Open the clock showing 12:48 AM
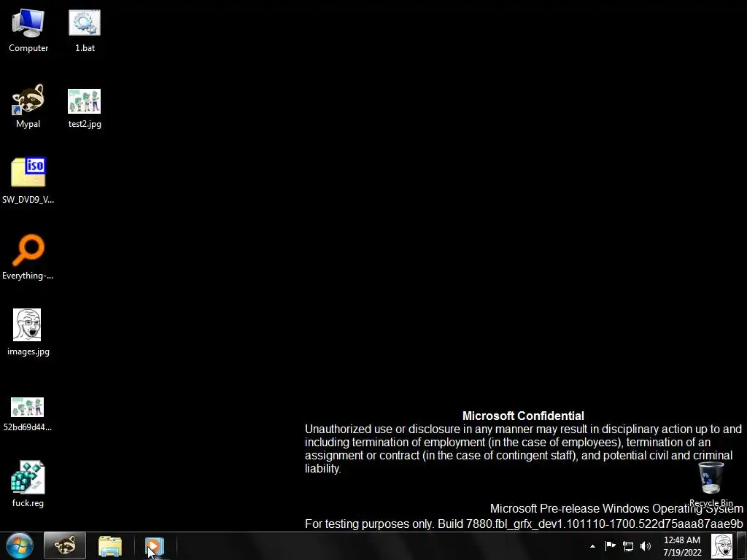The image size is (747, 560). point(682,546)
